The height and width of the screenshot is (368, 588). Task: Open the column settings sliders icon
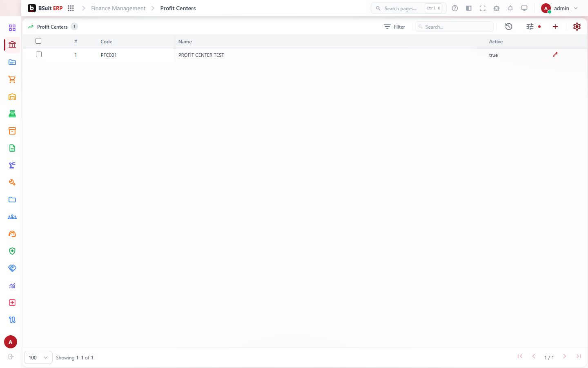[530, 27]
